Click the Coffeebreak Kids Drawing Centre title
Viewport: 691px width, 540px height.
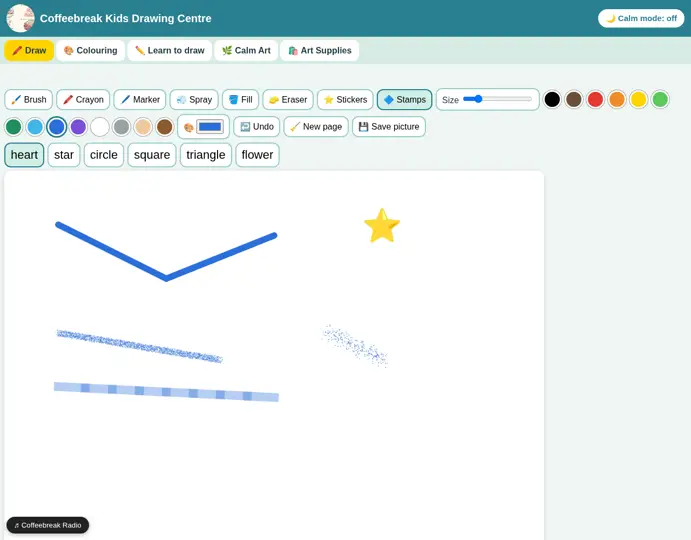tap(126, 19)
